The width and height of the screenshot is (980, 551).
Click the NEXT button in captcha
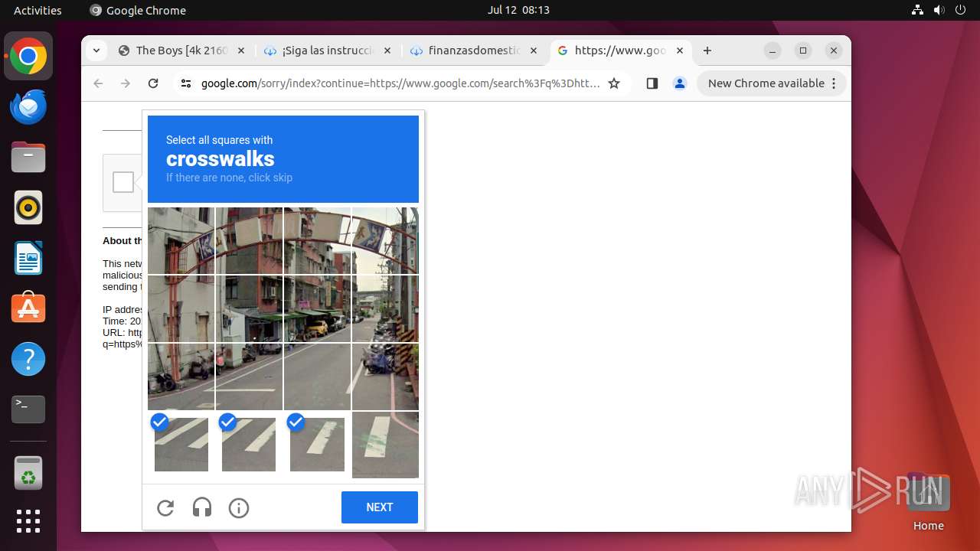[x=380, y=507]
